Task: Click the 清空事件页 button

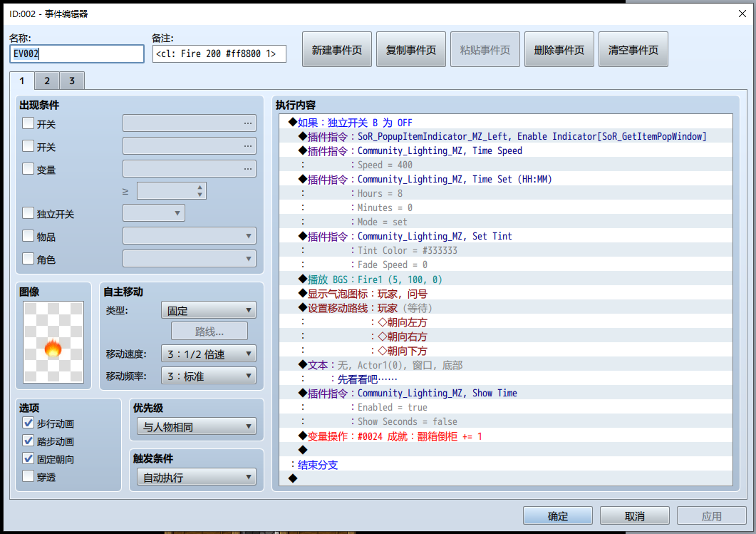Action: coord(633,49)
